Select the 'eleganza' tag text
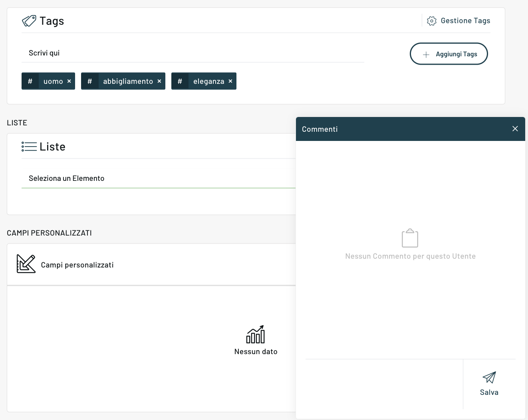The image size is (528, 420). 209,81
